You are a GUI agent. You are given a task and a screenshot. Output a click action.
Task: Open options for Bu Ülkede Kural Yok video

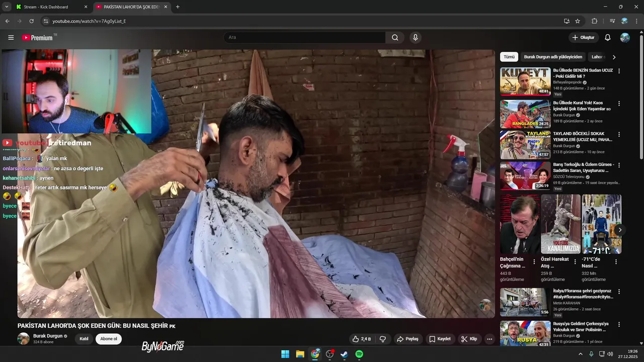[x=619, y=104]
